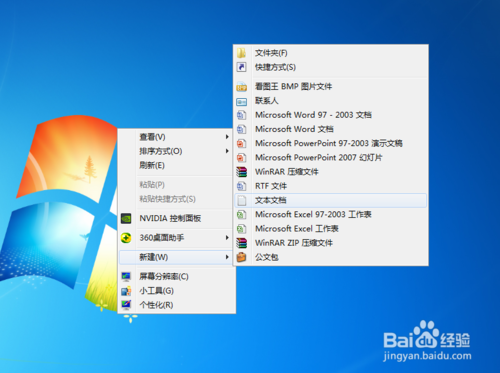Click the BMP picture file icon

point(241,87)
